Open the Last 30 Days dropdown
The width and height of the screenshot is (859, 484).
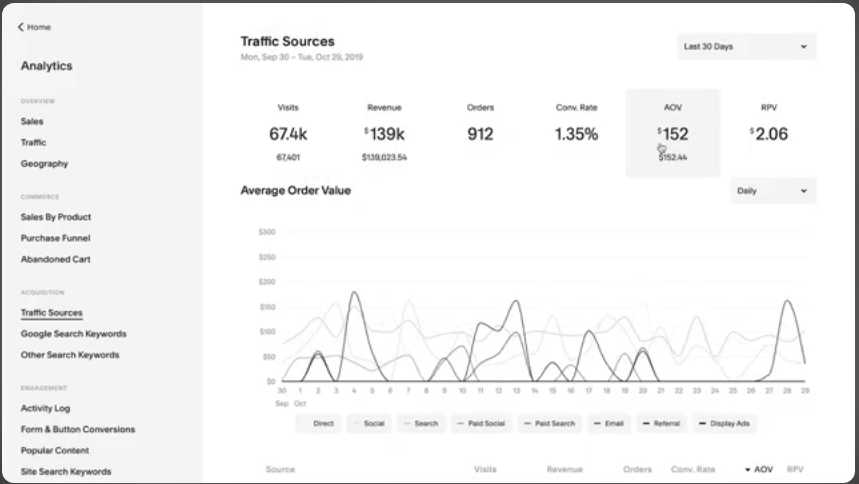[746, 46]
